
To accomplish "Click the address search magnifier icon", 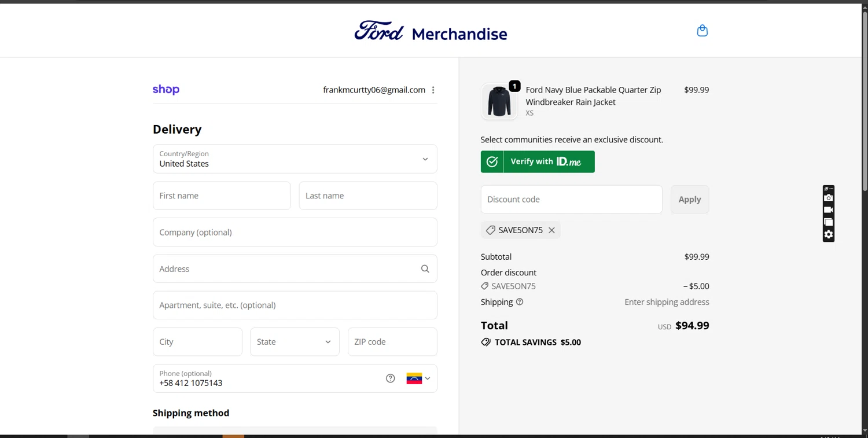I will point(425,268).
